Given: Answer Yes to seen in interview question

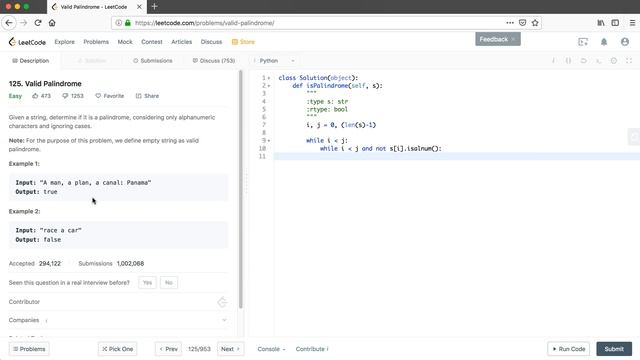Looking at the screenshot, I should [x=147, y=282].
